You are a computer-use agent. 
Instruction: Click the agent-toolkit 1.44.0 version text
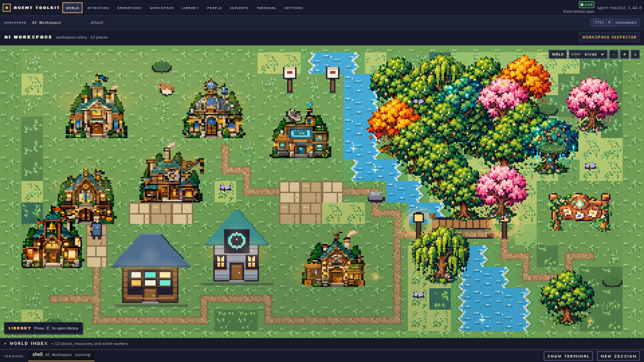(619, 7)
